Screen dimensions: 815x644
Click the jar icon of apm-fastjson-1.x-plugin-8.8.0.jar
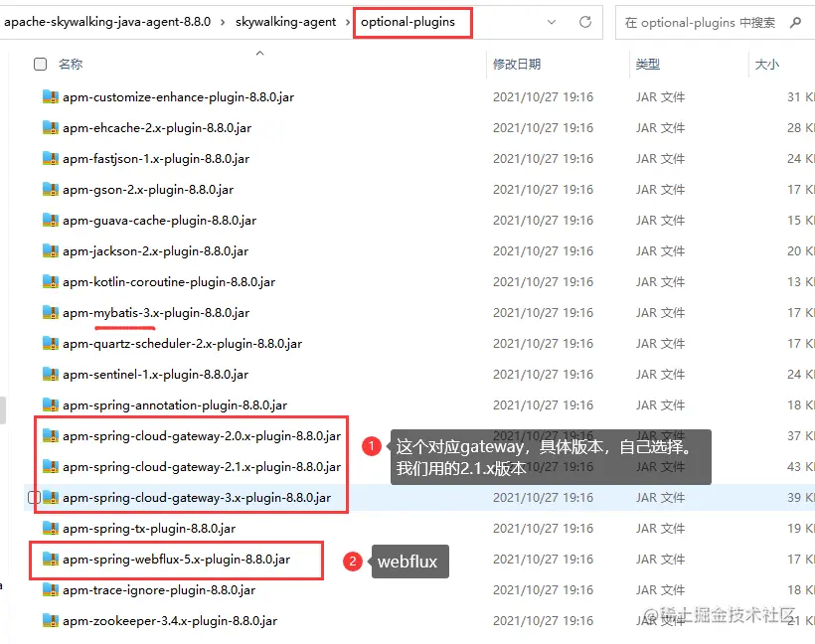tap(51, 158)
